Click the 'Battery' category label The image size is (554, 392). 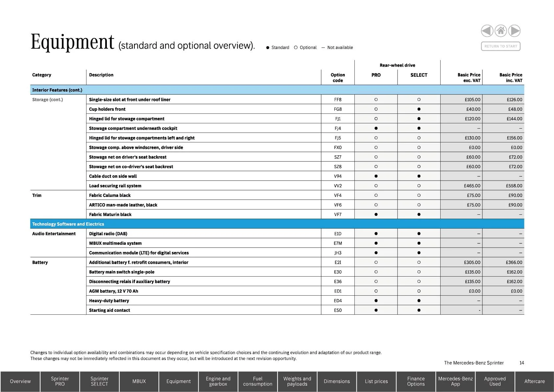pos(40,262)
